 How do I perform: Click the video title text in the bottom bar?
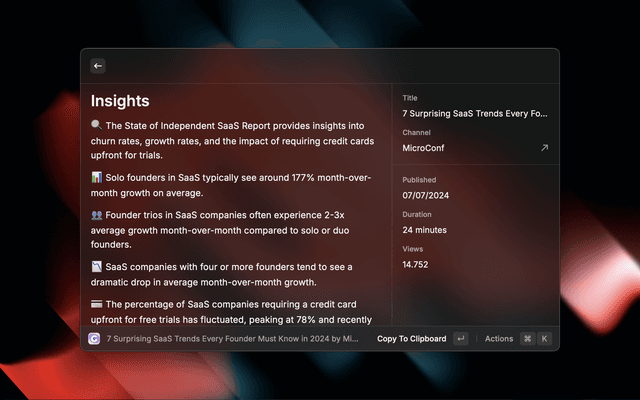tap(232, 339)
